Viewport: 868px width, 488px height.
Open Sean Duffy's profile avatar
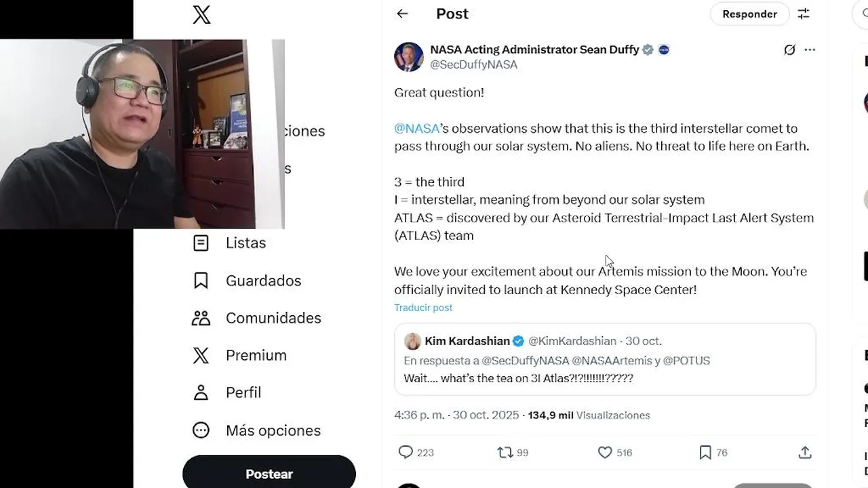pos(409,57)
